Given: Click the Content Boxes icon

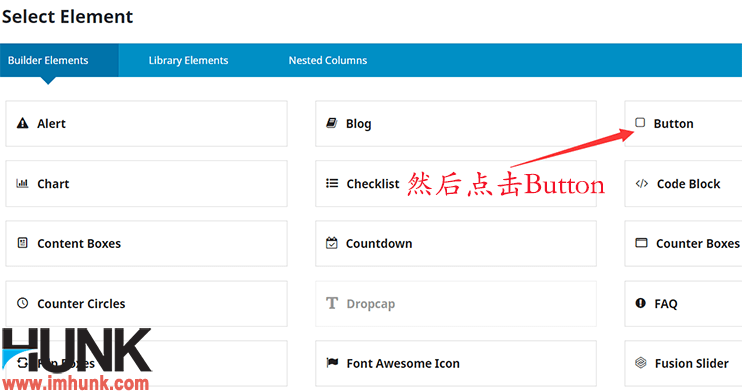Looking at the screenshot, I should [x=22, y=243].
